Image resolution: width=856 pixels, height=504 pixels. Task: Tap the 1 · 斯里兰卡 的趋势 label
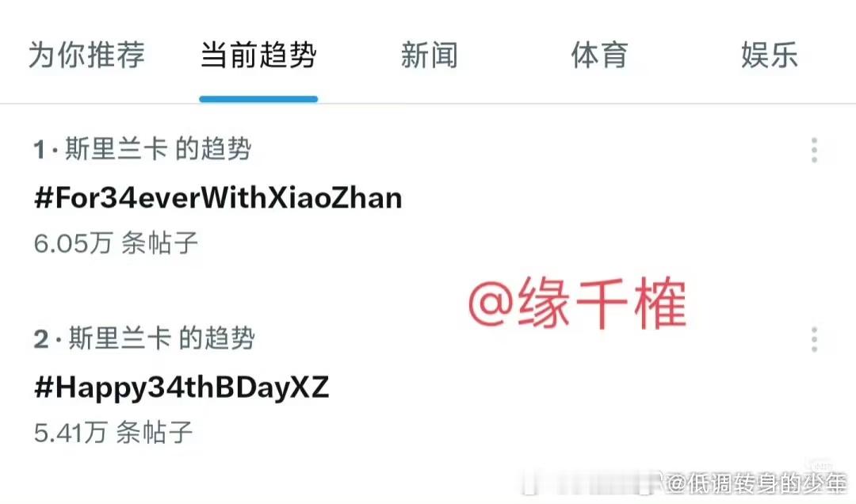click(142, 149)
